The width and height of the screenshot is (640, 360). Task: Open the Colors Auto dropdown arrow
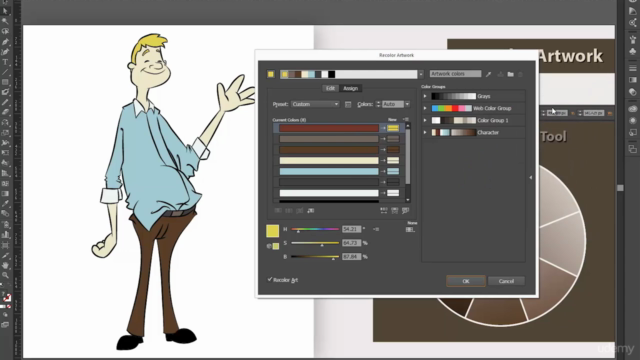point(407,104)
